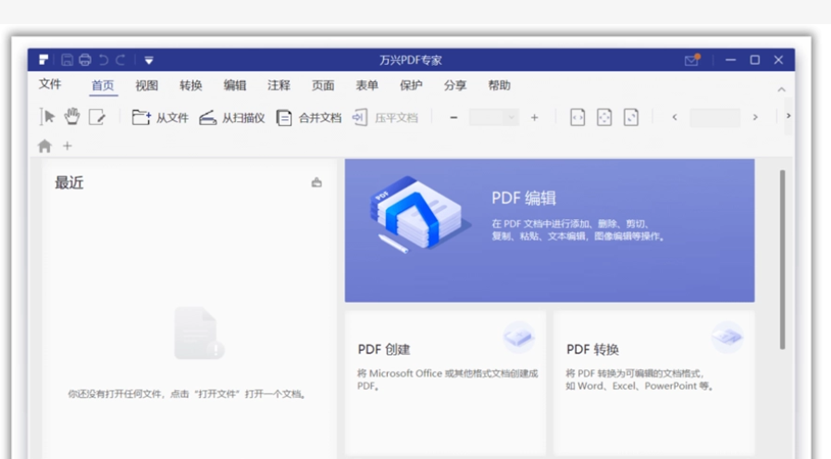831x459 pixels.
Task: Click the Fit Width page icon
Action: [x=578, y=117]
